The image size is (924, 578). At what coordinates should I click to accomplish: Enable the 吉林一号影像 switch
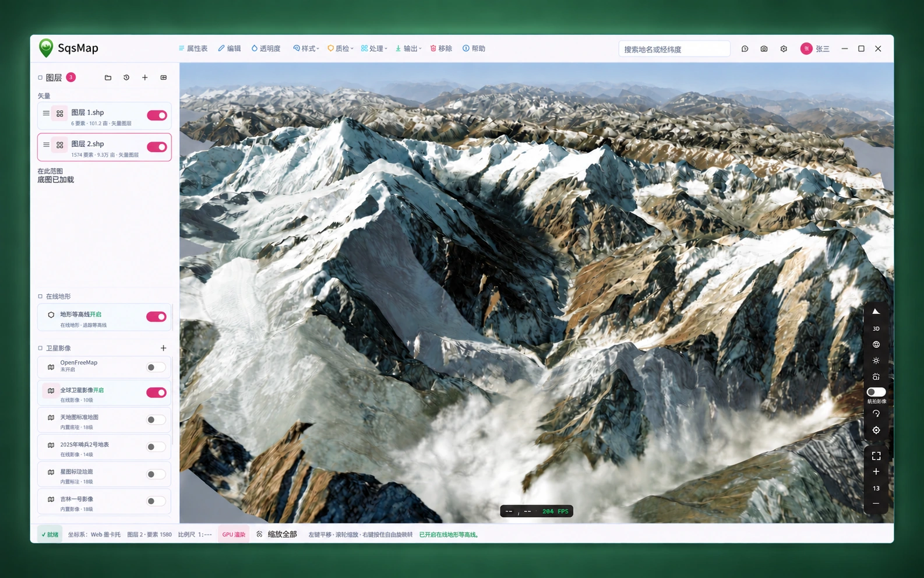pyautogui.click(x=156, y=501)
